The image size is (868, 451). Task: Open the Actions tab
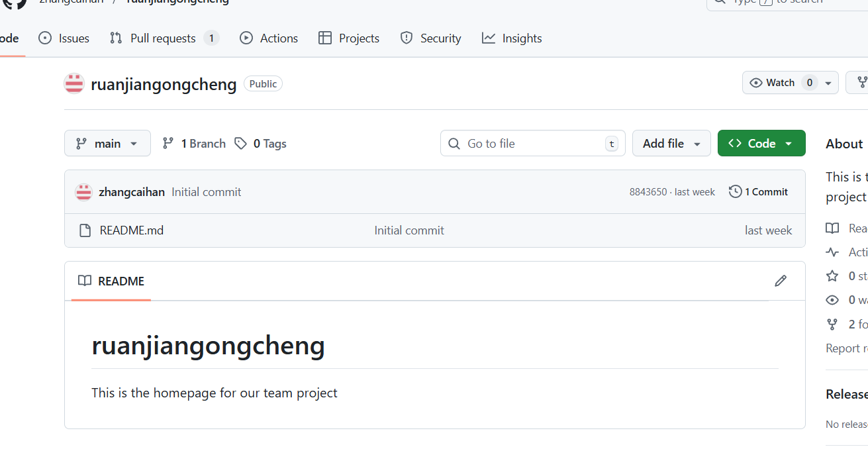click(x=269, y=38)
